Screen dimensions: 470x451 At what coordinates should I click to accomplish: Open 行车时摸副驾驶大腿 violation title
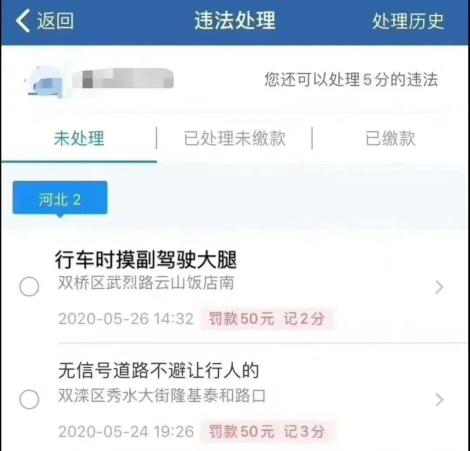(x=146, y=259)
